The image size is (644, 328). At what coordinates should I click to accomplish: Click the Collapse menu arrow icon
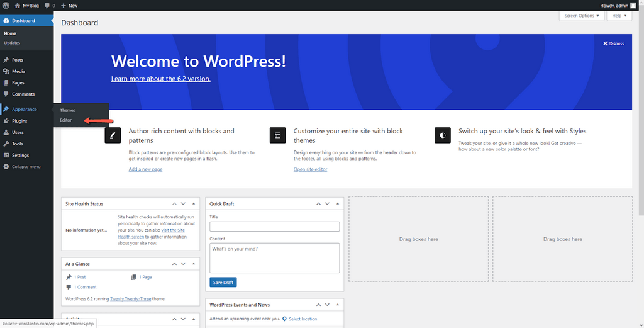[x=6, y=167]
